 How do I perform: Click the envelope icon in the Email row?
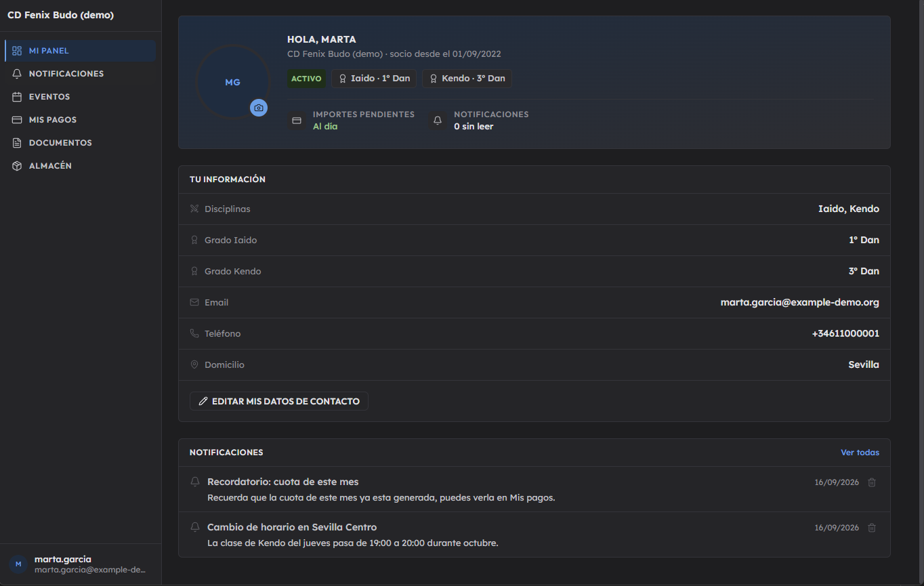(x=194, y=302)
